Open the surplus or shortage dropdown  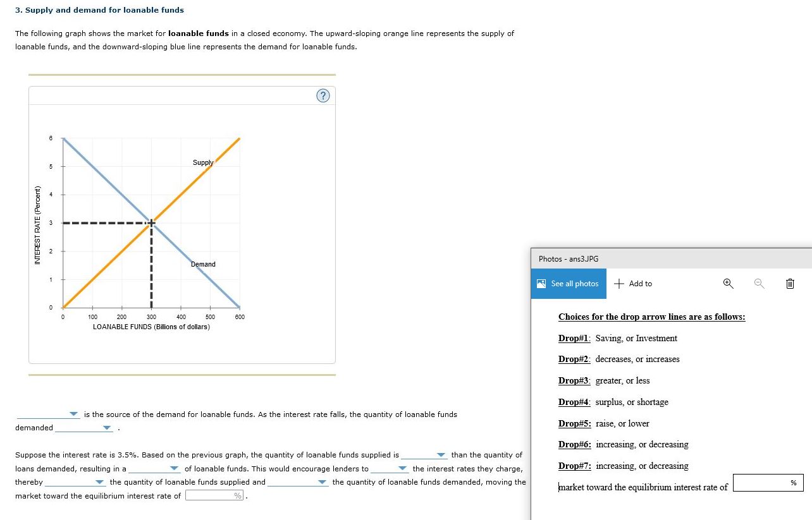(x=173, y=469)
